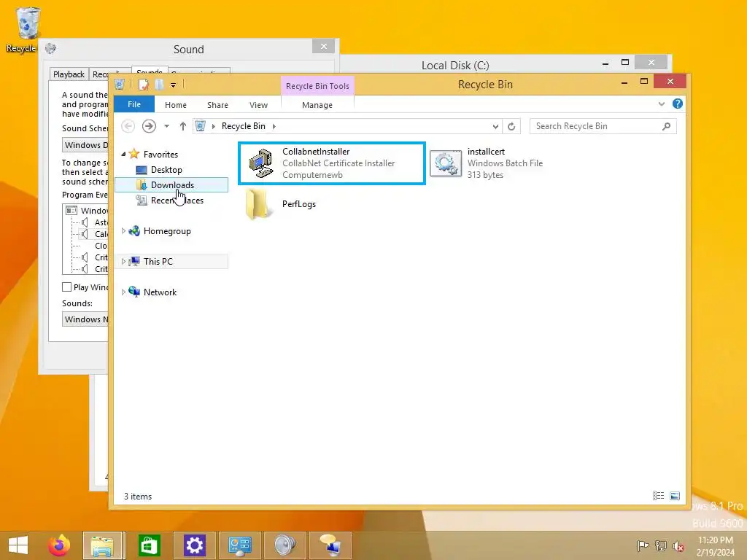Switch to large icons view icon
Viewport: 747px width, 560px height.
tap(675, 496)
